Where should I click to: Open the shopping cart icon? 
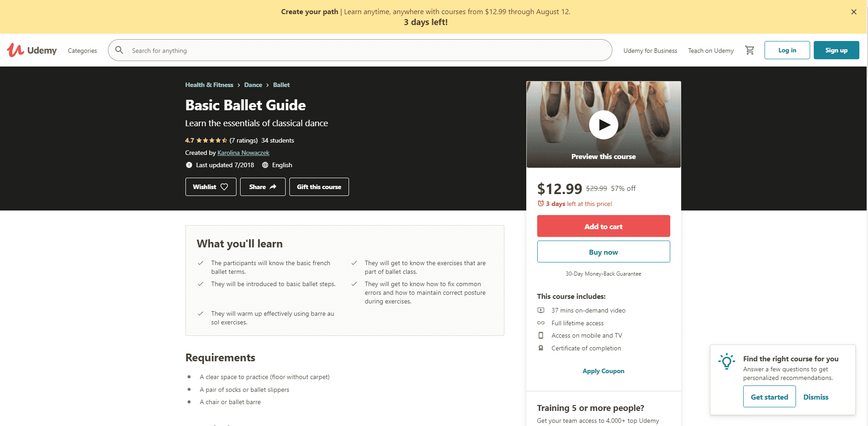coord(750,50)
